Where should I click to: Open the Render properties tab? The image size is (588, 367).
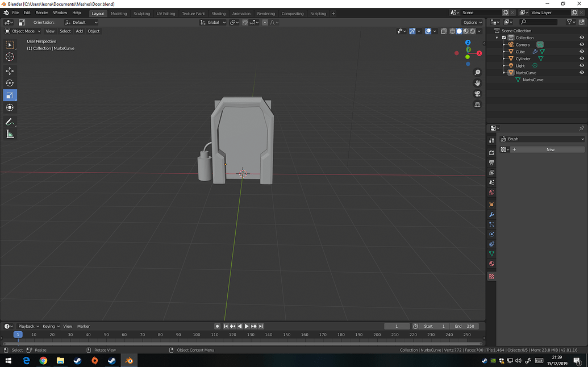tap(491, 153)
